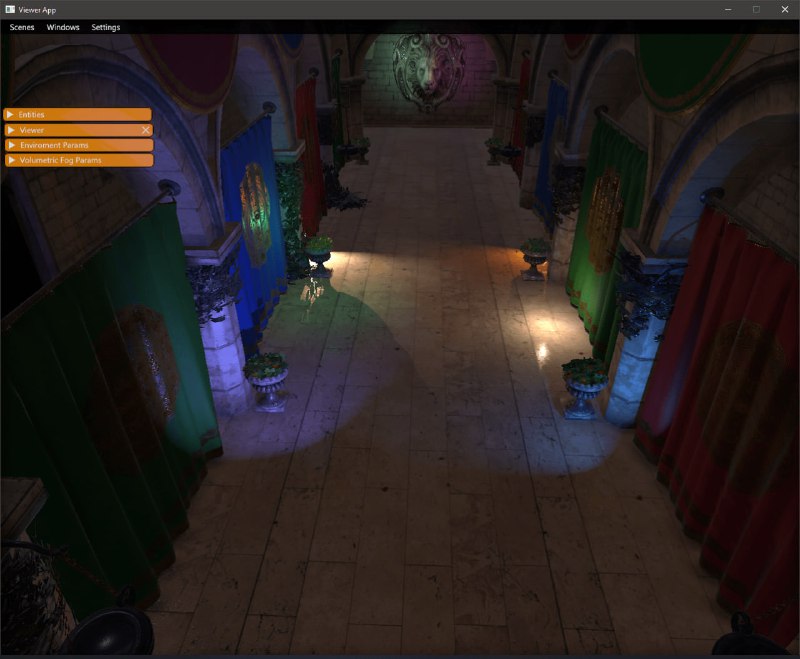Viewport: 800px width, 659px height.
Task: Click the Volumetric Fog Params header label
Action: (x=60, y=160)
